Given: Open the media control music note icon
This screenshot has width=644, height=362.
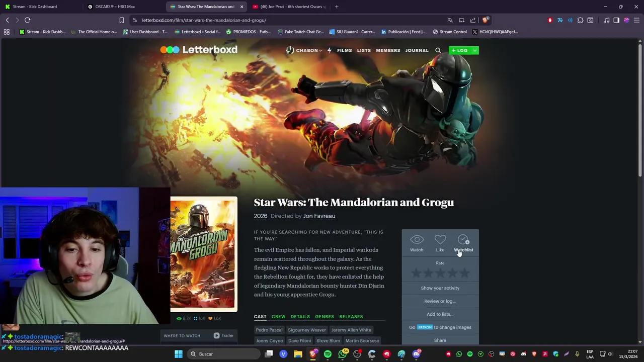Looking at the screenshot, I should tap(606, 20).
